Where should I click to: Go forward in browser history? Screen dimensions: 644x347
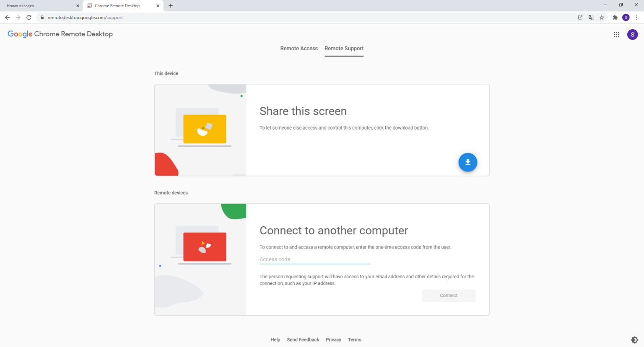pos(18,18)
